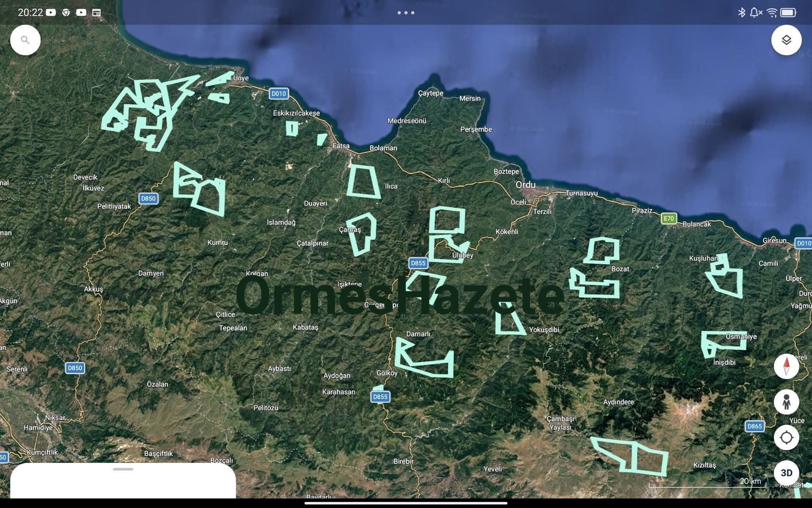The image size is (812, 508).
Task: Tap the D010 road shield near Ünye
Action: click(x=278, y=94)
